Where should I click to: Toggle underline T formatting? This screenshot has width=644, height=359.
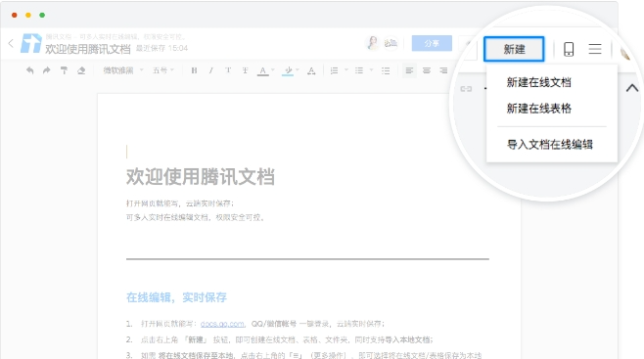[228, 70]
